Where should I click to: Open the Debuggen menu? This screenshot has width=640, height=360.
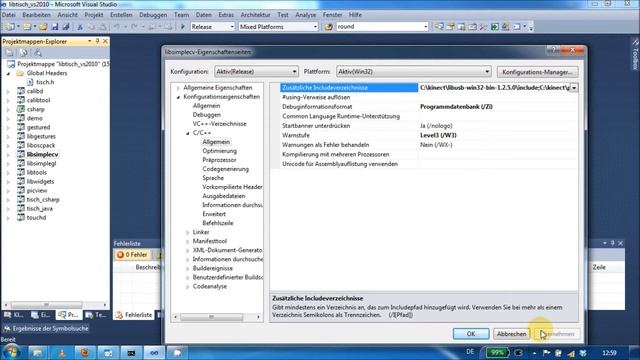click(x=153, y=15)
